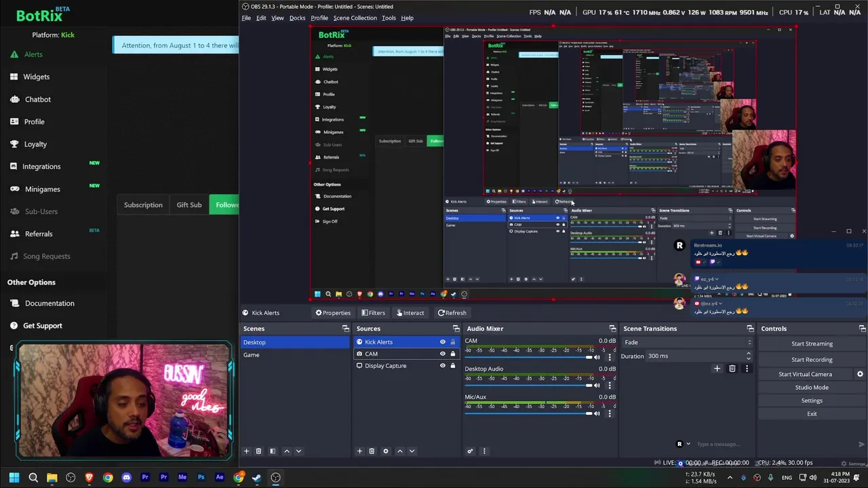The height and width of the screenshot is (488, 868).
Task: Toggle lock on CAM source
Action: (453, 354)
